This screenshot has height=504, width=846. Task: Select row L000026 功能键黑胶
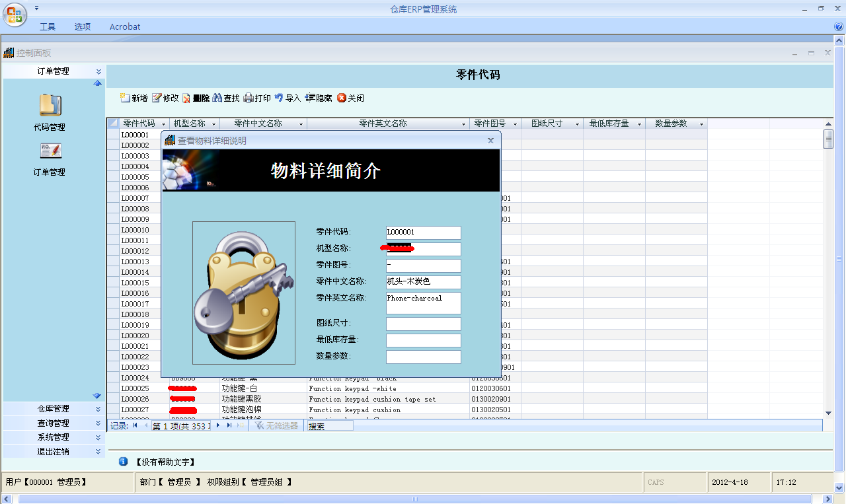(407, 399)
